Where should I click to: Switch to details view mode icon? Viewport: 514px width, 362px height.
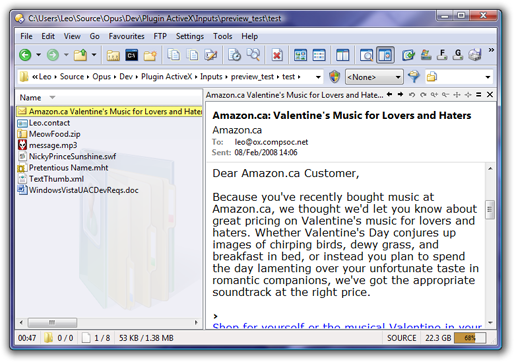click(x=319, y=55)
